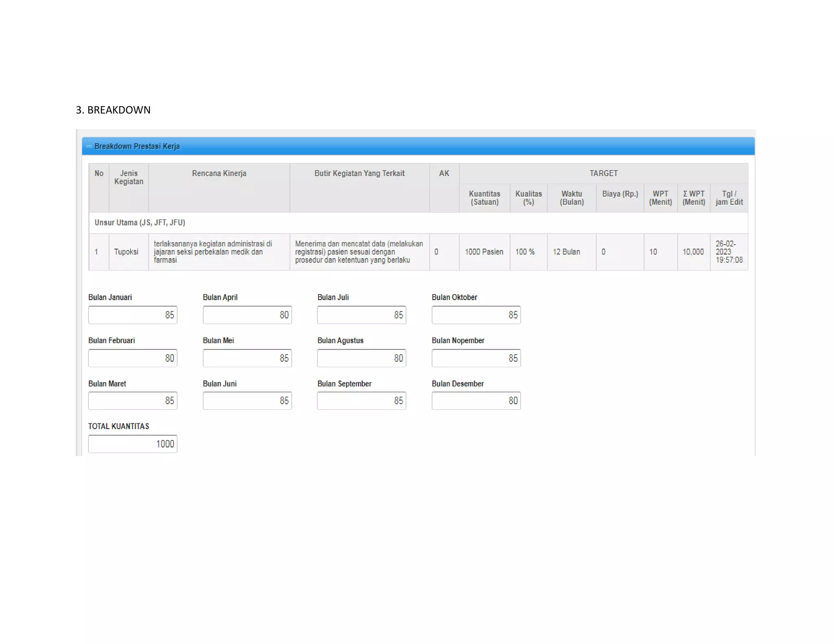This screenshot has width=834, height=644.
Task: Focus the Bulan Maret quantity field
Action: 133,401
